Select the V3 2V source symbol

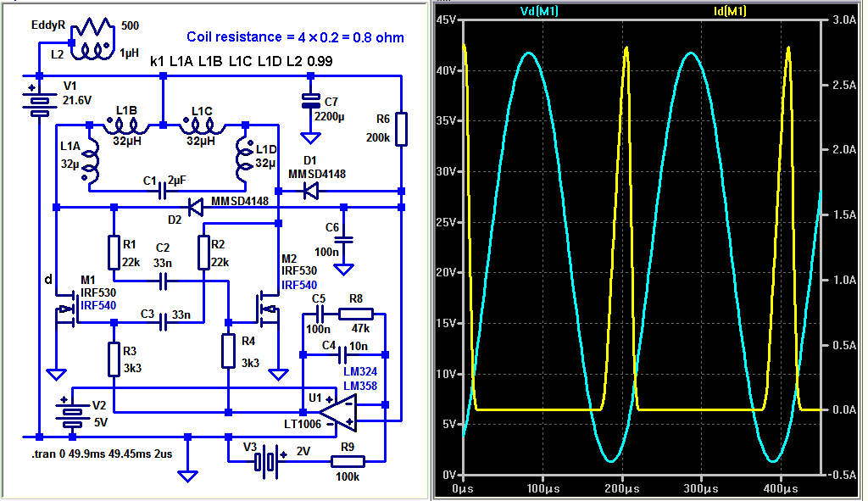[x=269, y=460]
